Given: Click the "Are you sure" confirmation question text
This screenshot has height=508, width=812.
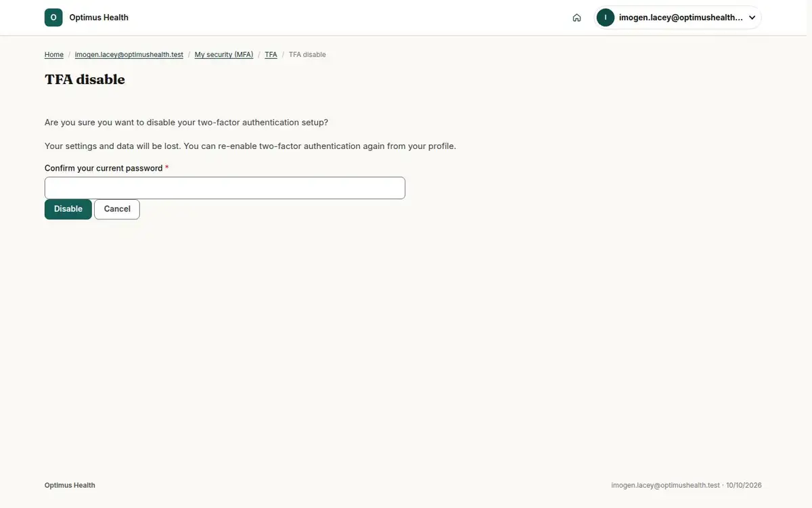Looking at the screenshot, I should click(186, 123).
